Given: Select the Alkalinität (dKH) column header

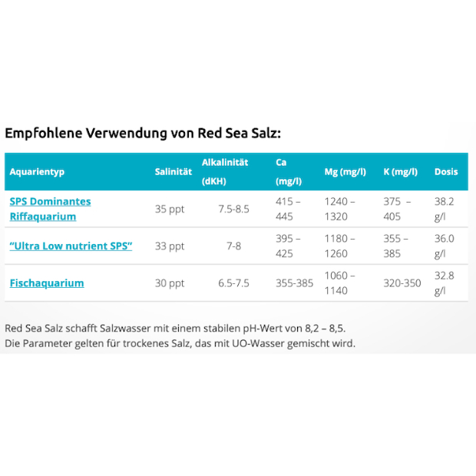Looking at the screenshot, I should [225, 172].
